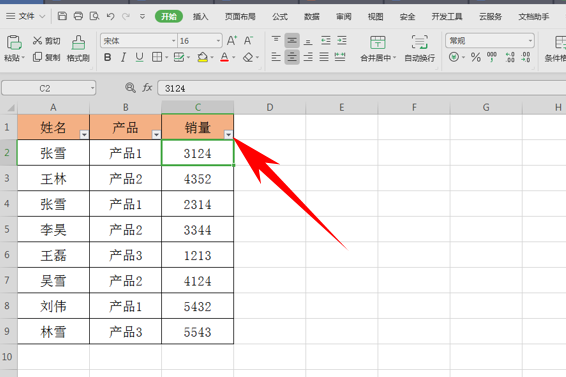Switch to the 数据 tab
Image resolution: width=566 pixels, height=377 pixels.
click(312, 17)
